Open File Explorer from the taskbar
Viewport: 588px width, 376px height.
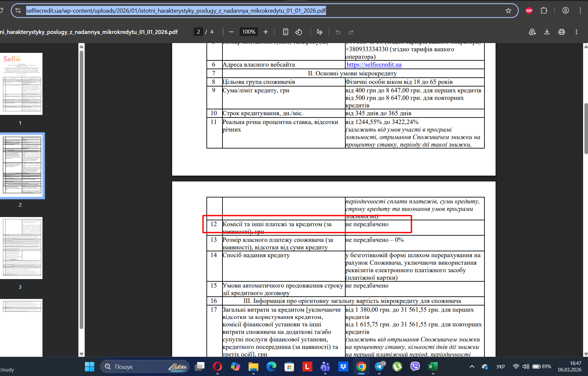253,367
